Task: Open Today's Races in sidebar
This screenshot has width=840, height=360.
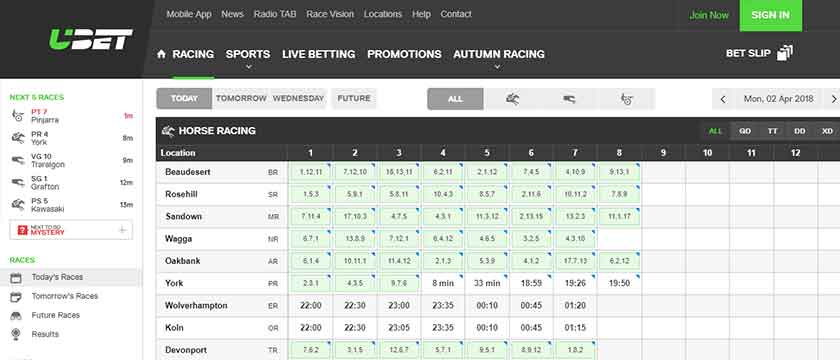Action: coord(57,278)
